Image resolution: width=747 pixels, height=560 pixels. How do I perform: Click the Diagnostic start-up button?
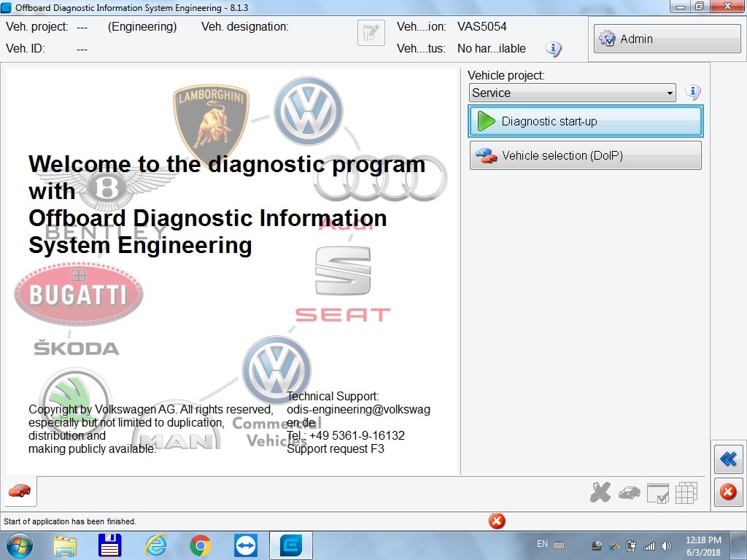[x=586, y=122]
